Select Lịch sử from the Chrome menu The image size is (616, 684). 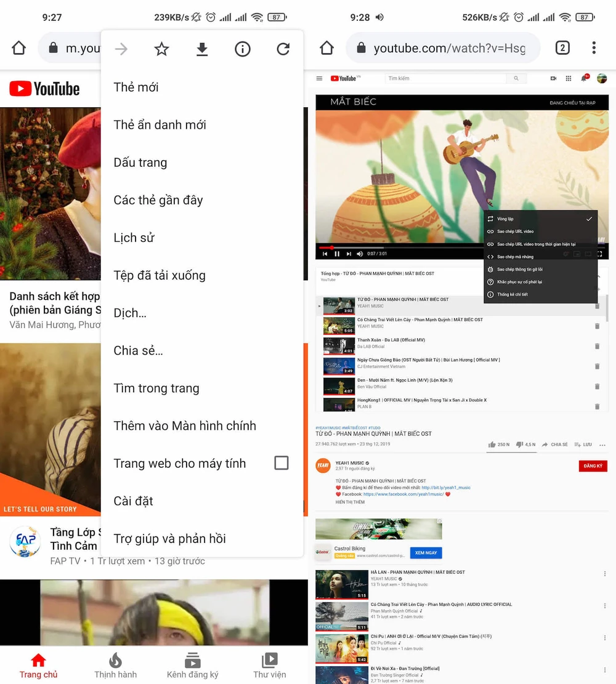click(133, 238)
